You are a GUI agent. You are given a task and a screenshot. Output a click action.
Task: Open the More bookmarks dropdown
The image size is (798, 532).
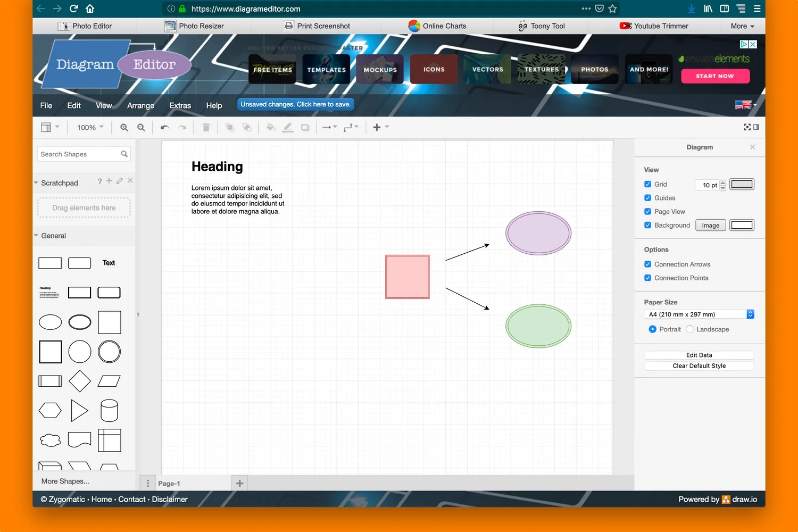click(742, 26)
